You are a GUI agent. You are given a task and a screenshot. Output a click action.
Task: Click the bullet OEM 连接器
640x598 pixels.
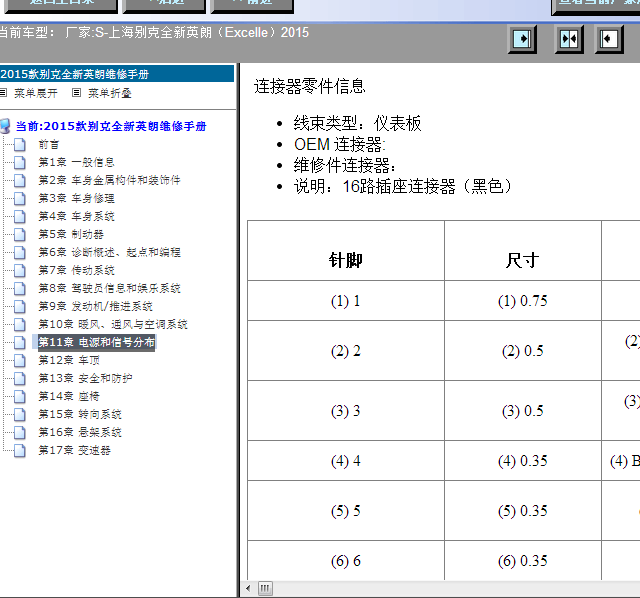coord(340,144)
